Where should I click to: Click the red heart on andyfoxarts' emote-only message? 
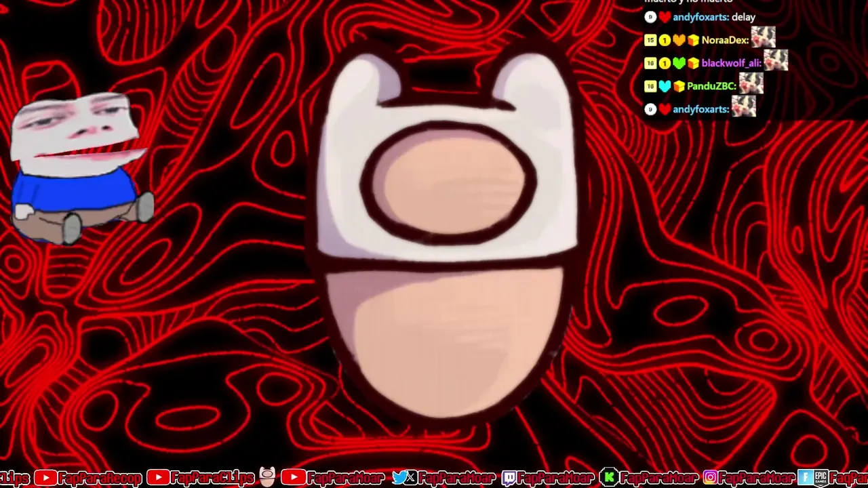point(665,110)
